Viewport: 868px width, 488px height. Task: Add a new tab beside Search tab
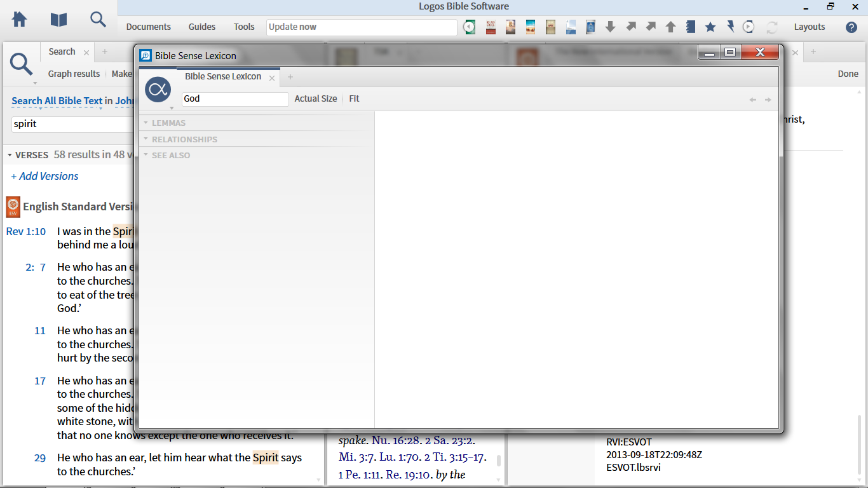click(105, 51)
